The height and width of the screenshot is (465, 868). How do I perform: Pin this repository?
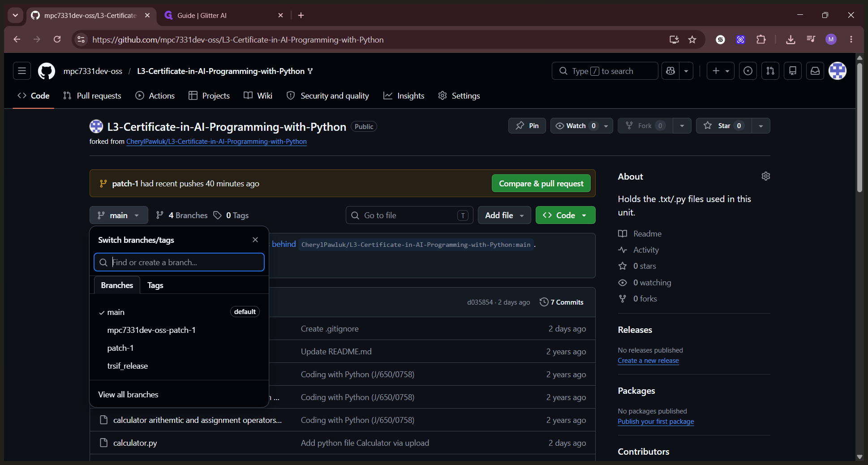click(527, 125)
